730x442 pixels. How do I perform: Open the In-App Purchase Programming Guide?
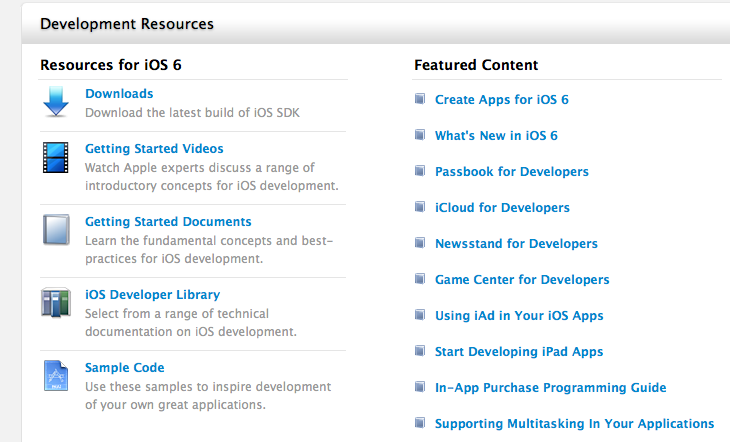(551, 388)
